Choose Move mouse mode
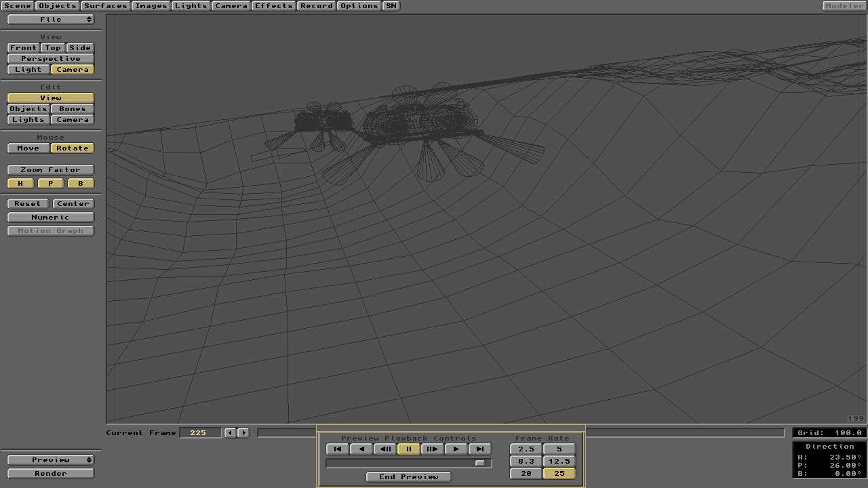Screen dimensions: 868x488 point(28,148)
